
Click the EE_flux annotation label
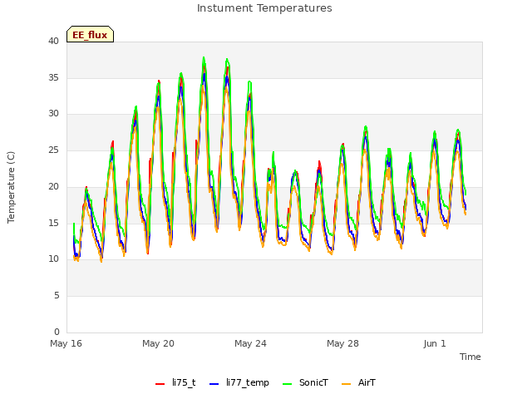[x=90, y=35]
